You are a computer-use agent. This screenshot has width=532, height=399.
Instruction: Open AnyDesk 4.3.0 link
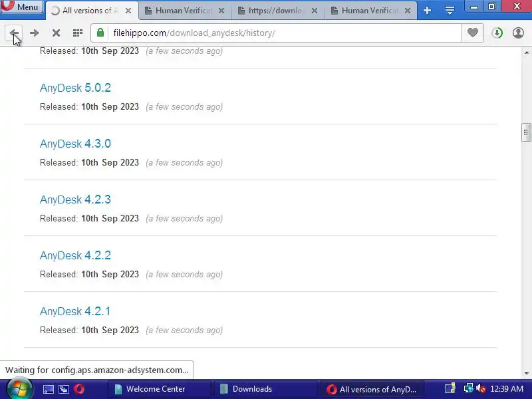pos(75,144)
